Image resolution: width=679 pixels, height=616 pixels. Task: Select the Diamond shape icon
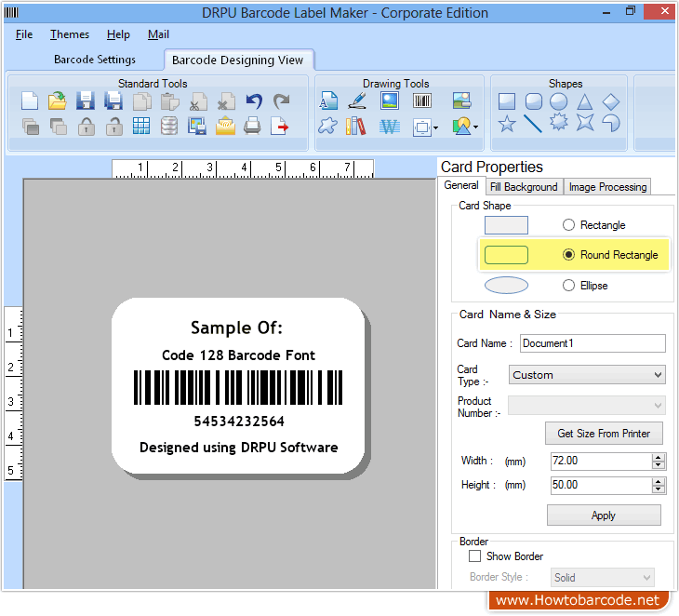611,101
